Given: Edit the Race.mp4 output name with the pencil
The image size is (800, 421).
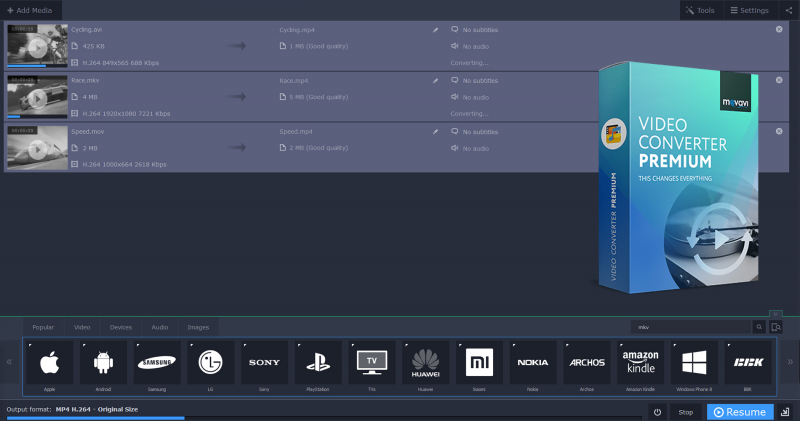Looking at the screenshot, I should point(435,81).
